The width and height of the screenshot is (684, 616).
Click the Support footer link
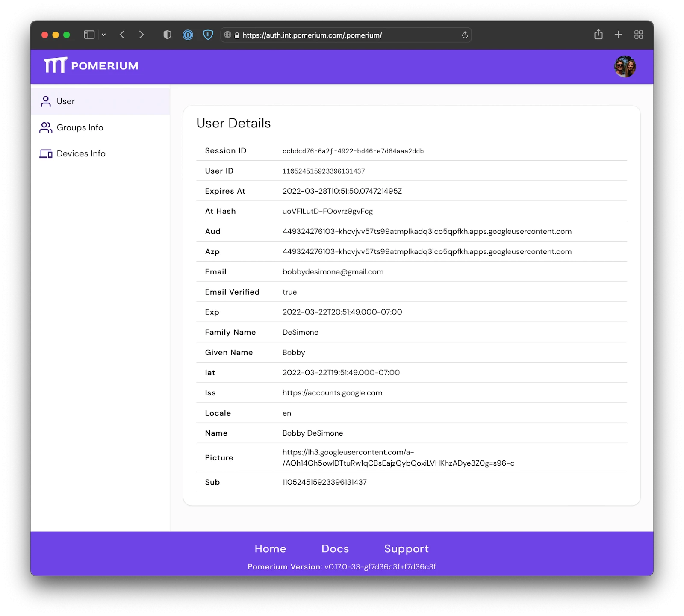click(x=406, y=548)
